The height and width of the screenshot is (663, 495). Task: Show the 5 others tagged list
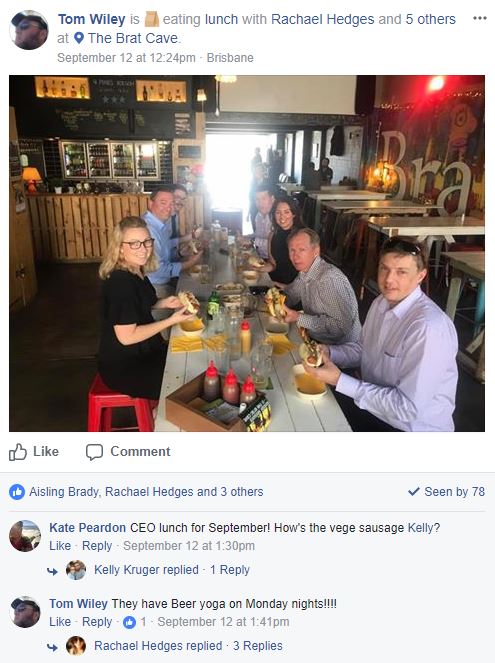click(x=430, y=19)
